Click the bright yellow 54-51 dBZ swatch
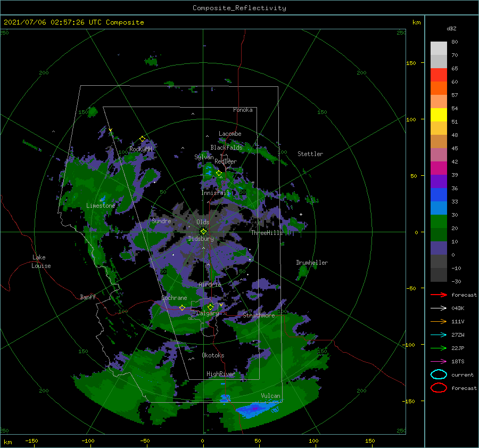The width and height of the screenshot is (479, 448). (x=439, y=115)
